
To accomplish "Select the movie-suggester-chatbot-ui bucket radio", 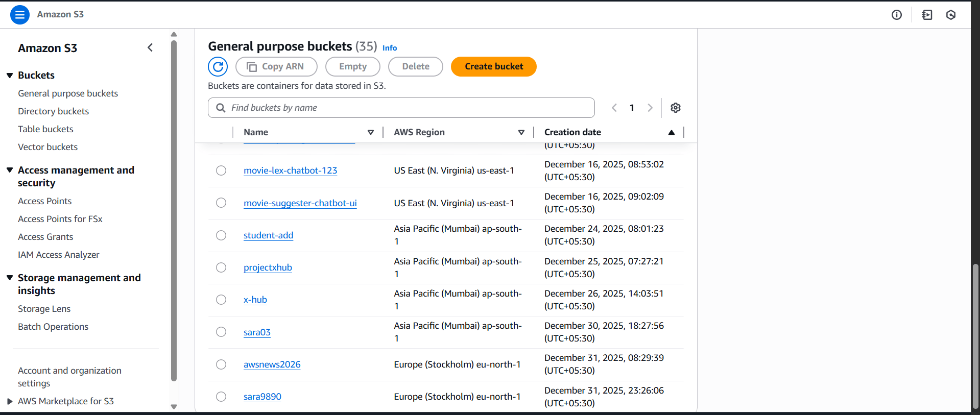I will tap(221, 203).
